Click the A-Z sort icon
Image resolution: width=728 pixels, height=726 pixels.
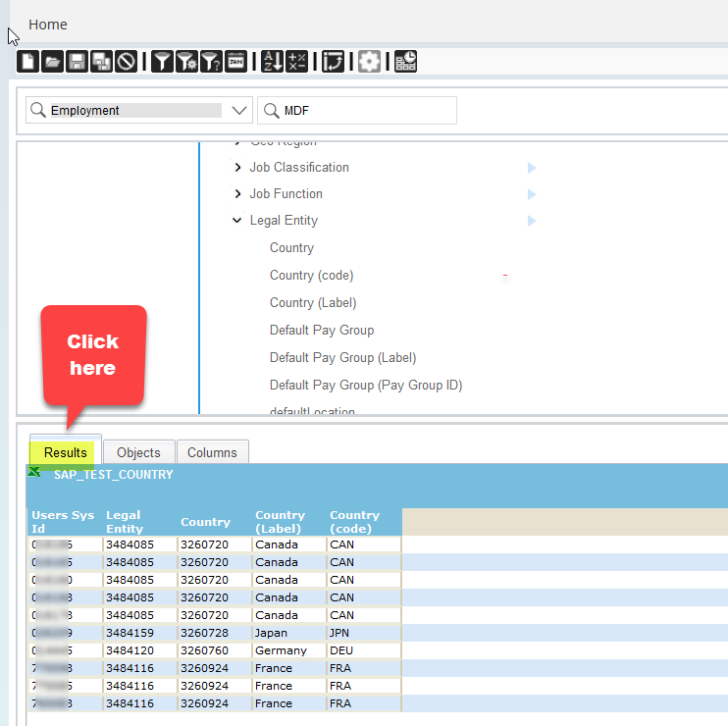pos(272,61)
